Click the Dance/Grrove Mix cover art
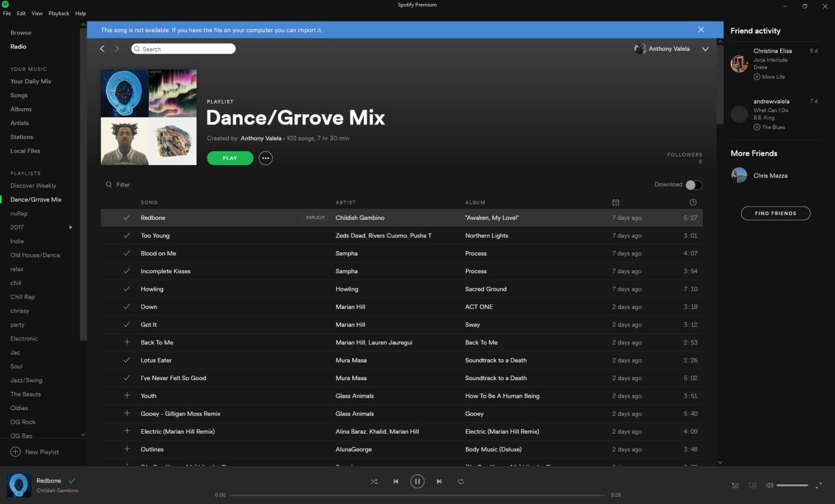This screenshot has height=504, width=835. click(x=149, y=117)
